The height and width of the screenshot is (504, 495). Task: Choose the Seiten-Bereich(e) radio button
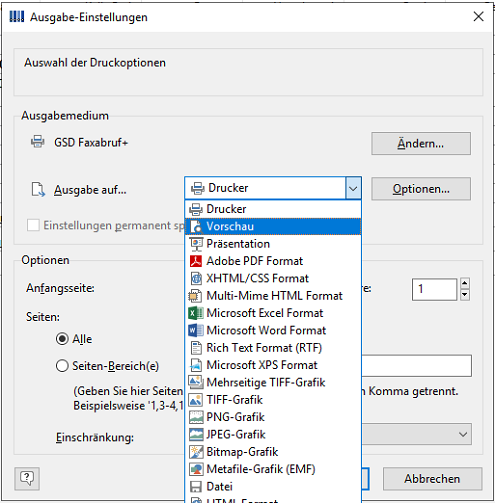coord(62,366)
